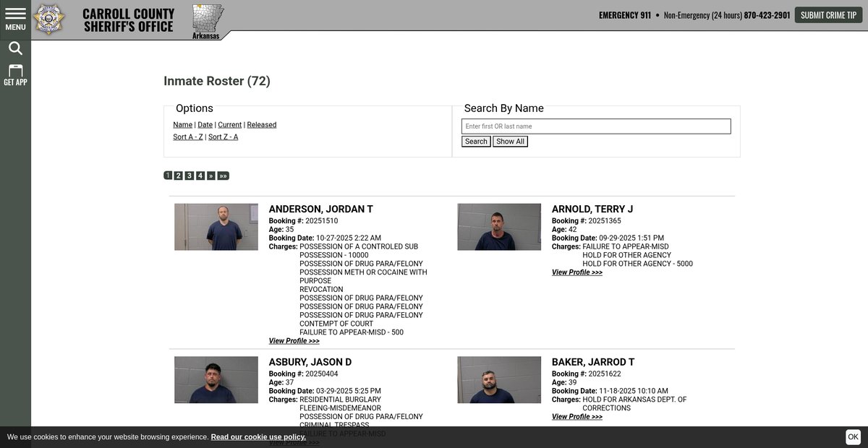This screenshot has height=448, width=868.
Task: Click booking date 09-29-2025 1:51 PM
Action: [x=631, y=238]
